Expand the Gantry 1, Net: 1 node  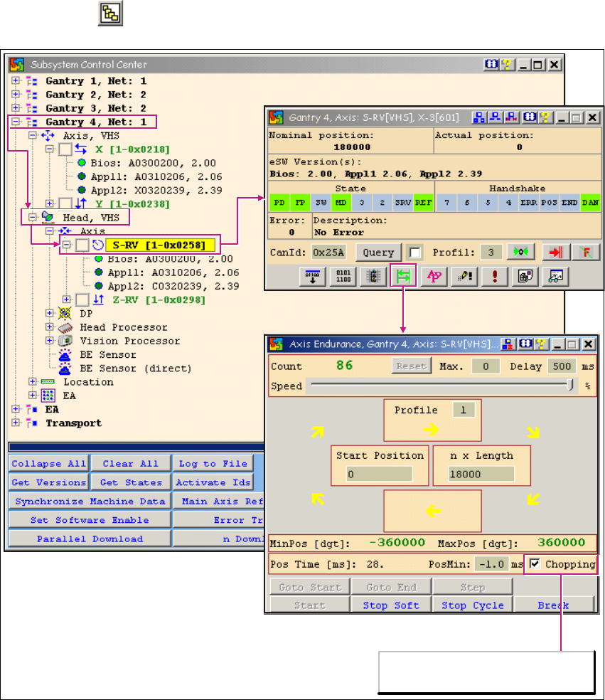16,81
